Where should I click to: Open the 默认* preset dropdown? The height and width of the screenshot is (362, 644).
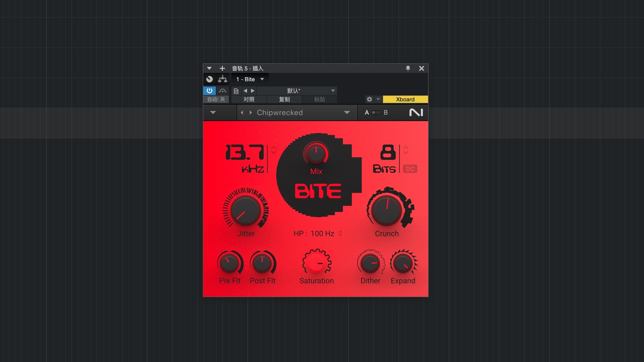[x=333, y=90]
